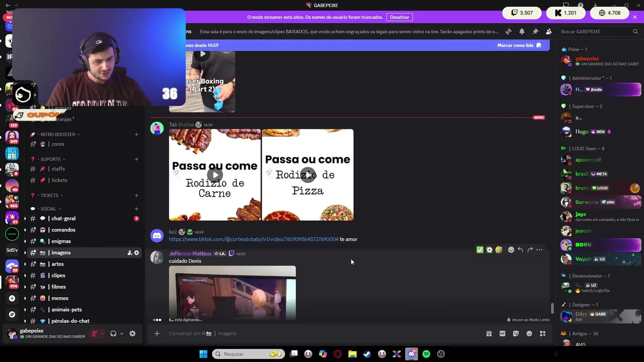Open microphone options dropdown arrow

tap(103, 333)
